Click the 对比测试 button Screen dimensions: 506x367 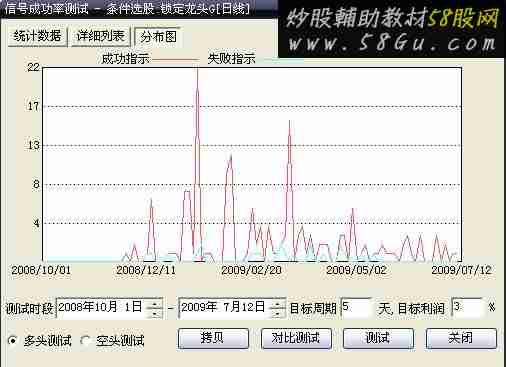coord(296,338)
